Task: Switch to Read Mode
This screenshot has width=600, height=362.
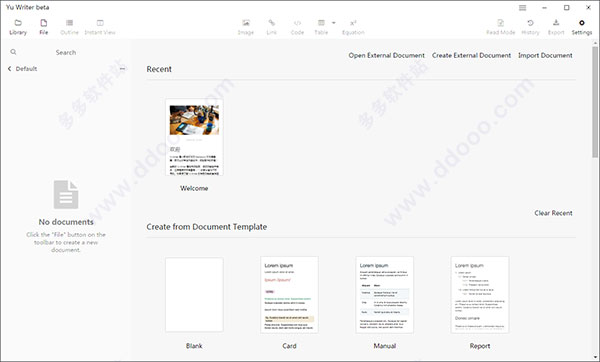Action: (501, 27)
